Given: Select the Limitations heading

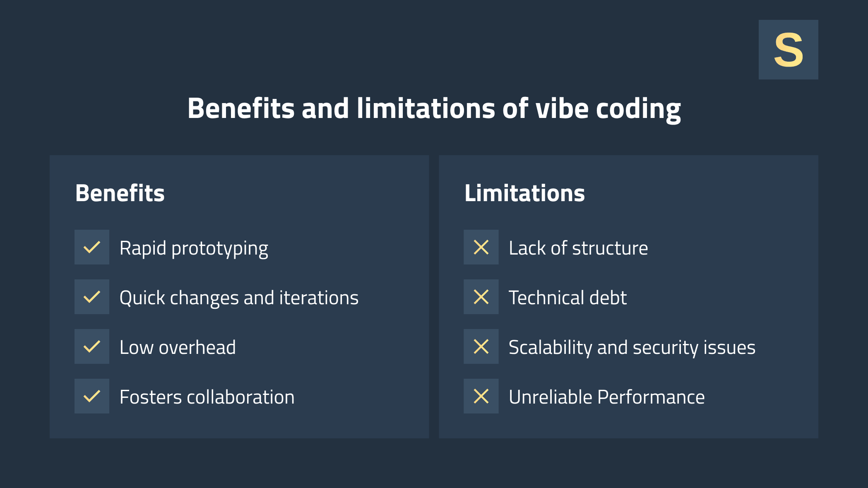Looking at the screenshot, I should click(524, 193).
